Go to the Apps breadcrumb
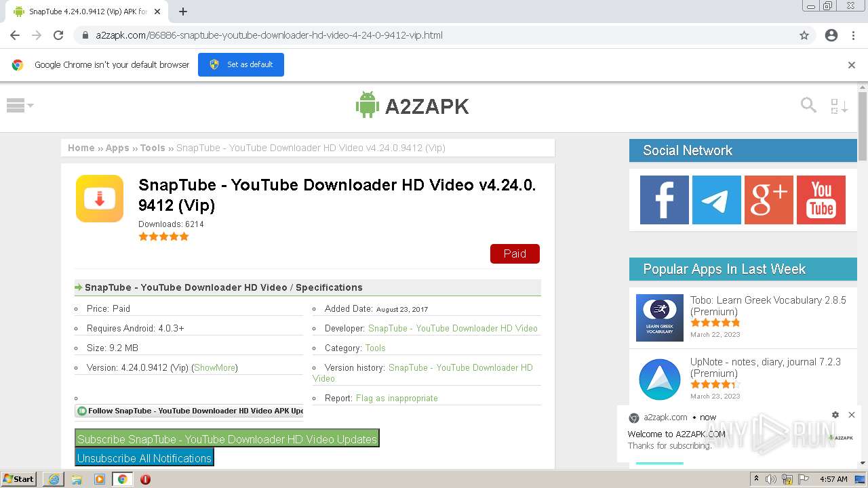This screenshot has width=868, height=488. pyautogui.click(x=117, y=148)
